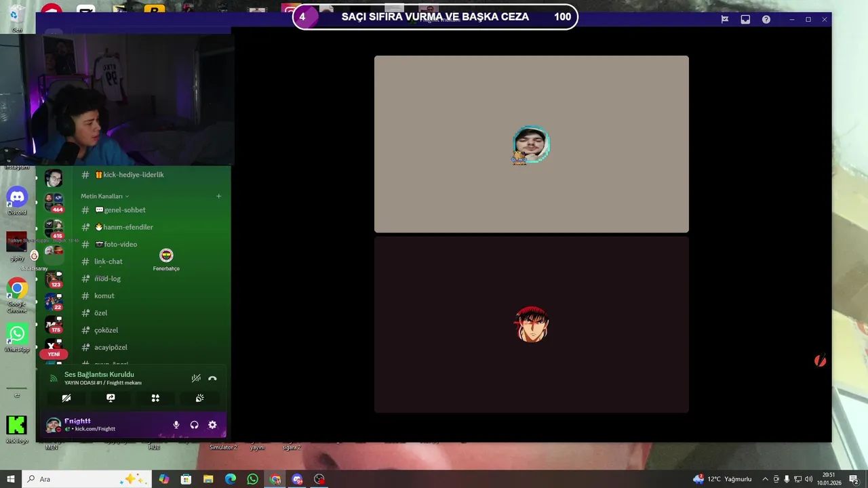Screen dimensions: 868x488
Task: Select the Fenerbahçe desktop icon
Action: pos(166,260)
